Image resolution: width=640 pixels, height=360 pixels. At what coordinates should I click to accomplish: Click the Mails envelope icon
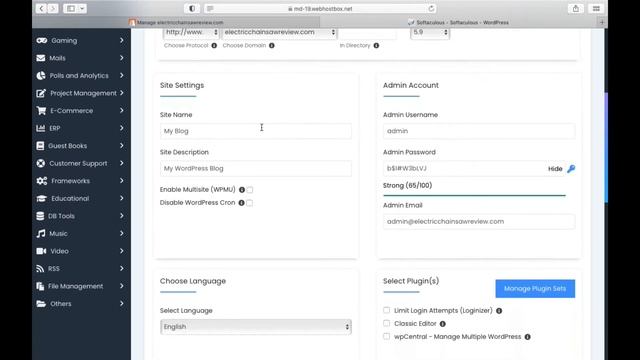[x=41, y=58]
